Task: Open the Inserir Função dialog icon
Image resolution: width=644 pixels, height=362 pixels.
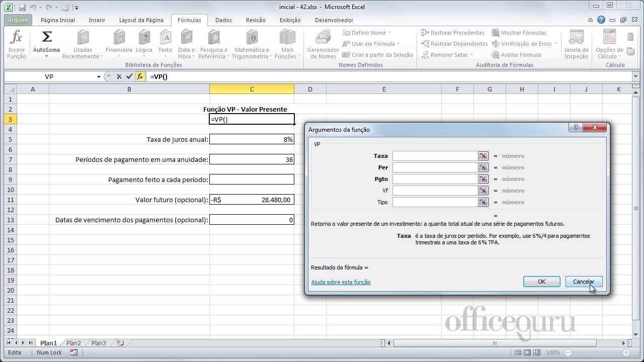Action: coord(17,37)
